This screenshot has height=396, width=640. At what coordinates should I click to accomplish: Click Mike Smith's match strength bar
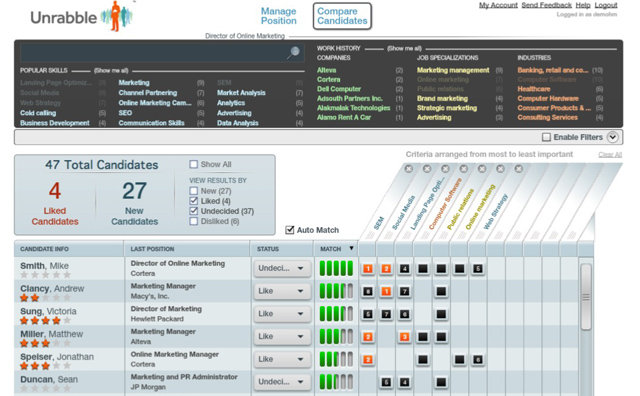pyautogui.click(x=336, y=268)
